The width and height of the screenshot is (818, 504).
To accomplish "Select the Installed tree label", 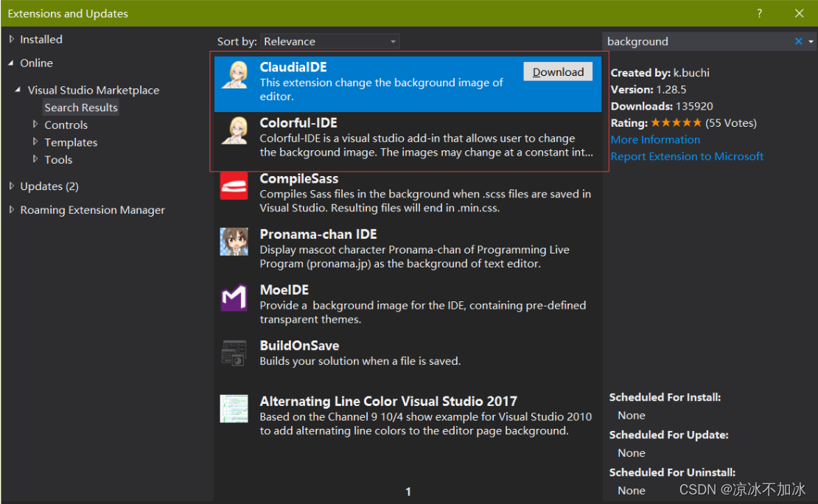I will (x=41, y=39).
